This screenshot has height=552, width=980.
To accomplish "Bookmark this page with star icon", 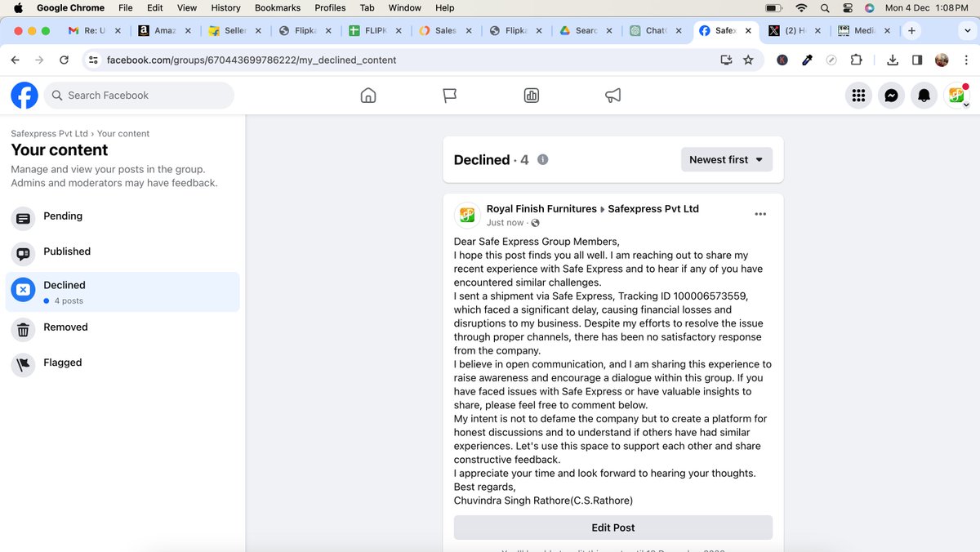I will pos(748,60).
